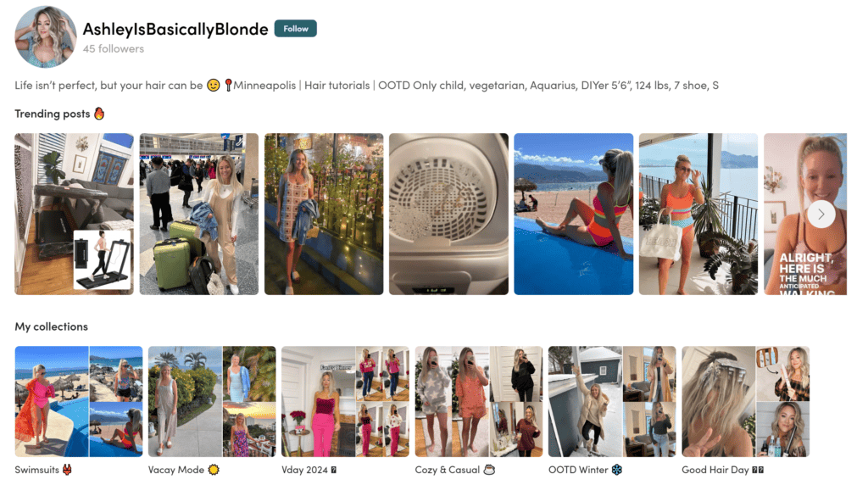Open the Vacay Mode collection

pyautogui.click(x=212, y=401)
